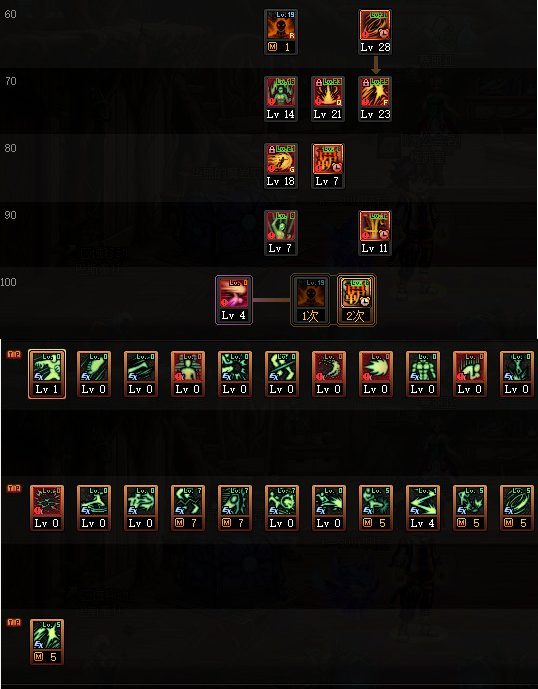538x689 pixels.
Task: Click the red cracked-ground Lv 0 TP skill
Action: click(x=47, y=508)
